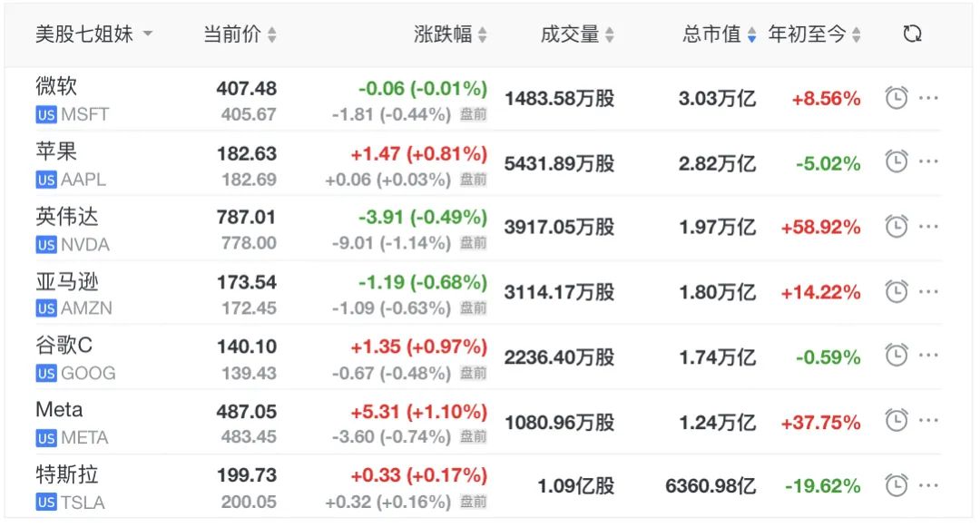Sort by 当前价 column

[240, 34]
